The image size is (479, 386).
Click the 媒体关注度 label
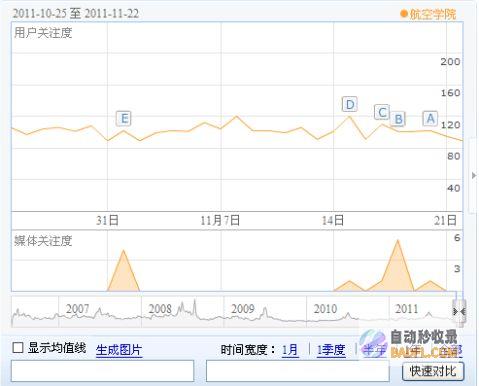(x=43, y=240)
